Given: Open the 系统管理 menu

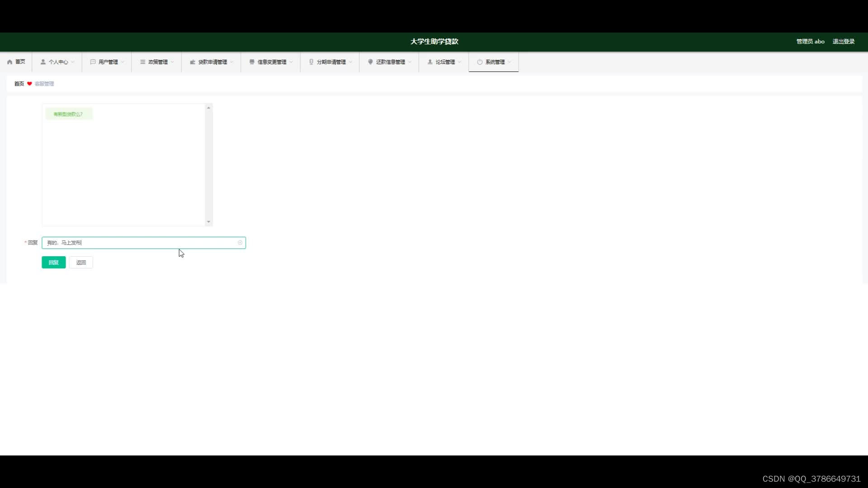Looking at the screenshot, I should coord(494,62).
